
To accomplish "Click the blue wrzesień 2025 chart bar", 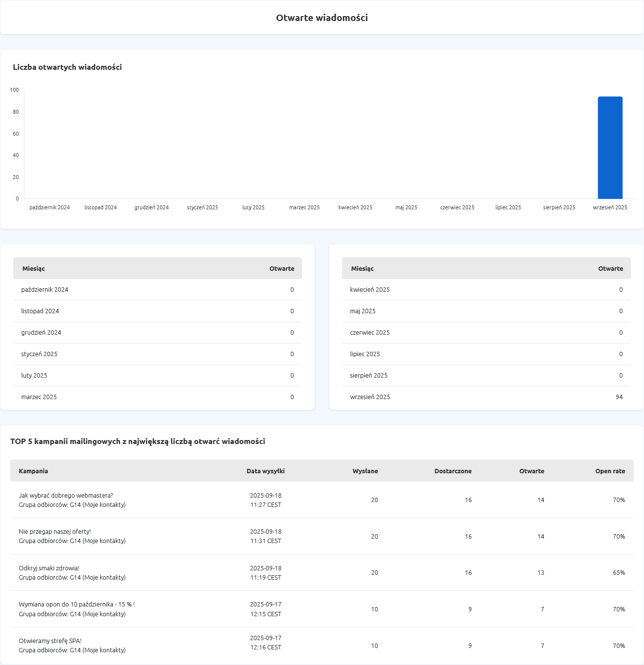I will point(610,148).
